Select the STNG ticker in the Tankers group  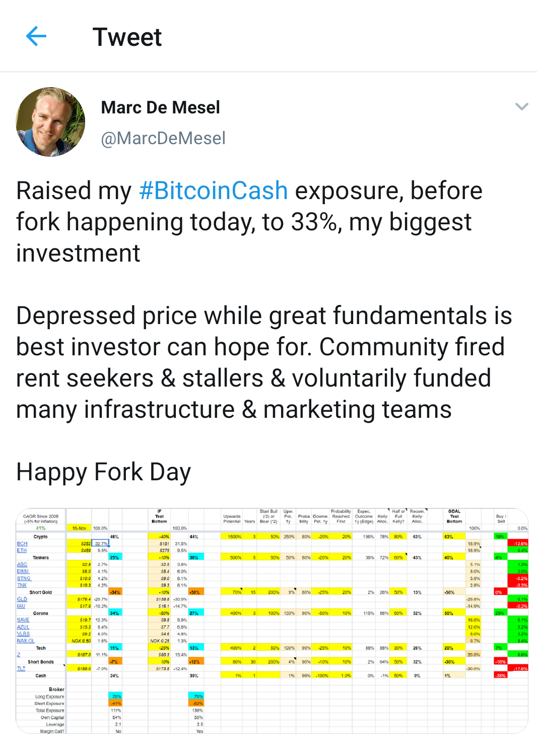click(x=24, y=579)
